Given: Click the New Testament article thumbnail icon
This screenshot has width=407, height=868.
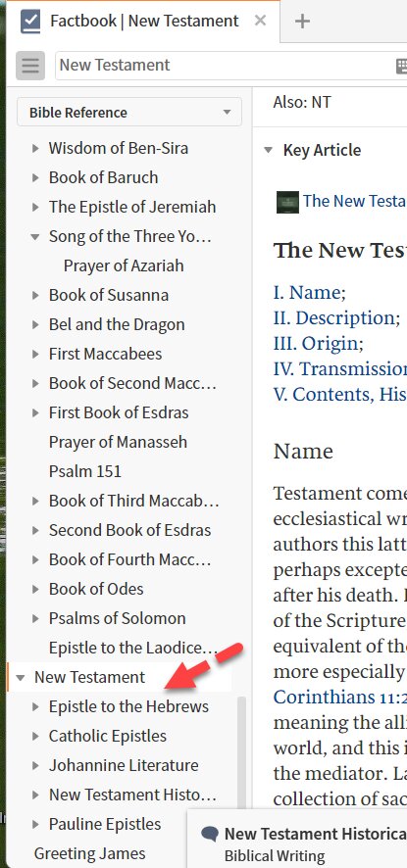Looking at the screenshot, I should [x=287, y=202].
